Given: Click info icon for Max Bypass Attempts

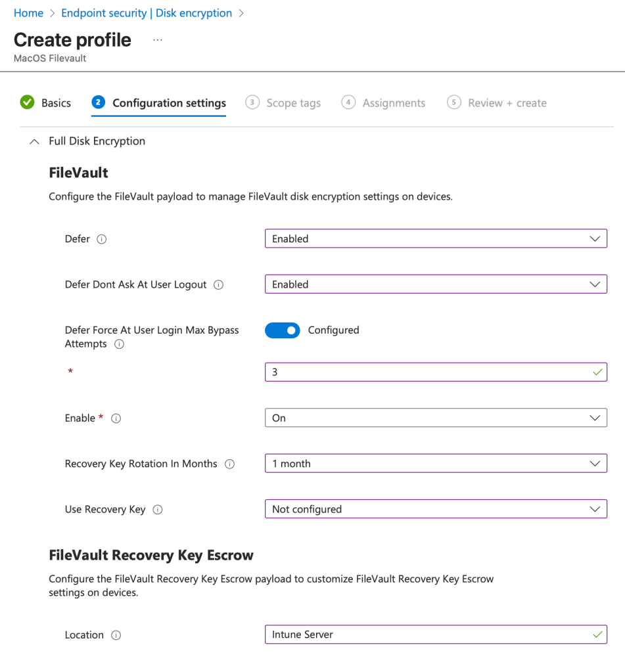Looking at the screenshot, I should tap(119, 344).
